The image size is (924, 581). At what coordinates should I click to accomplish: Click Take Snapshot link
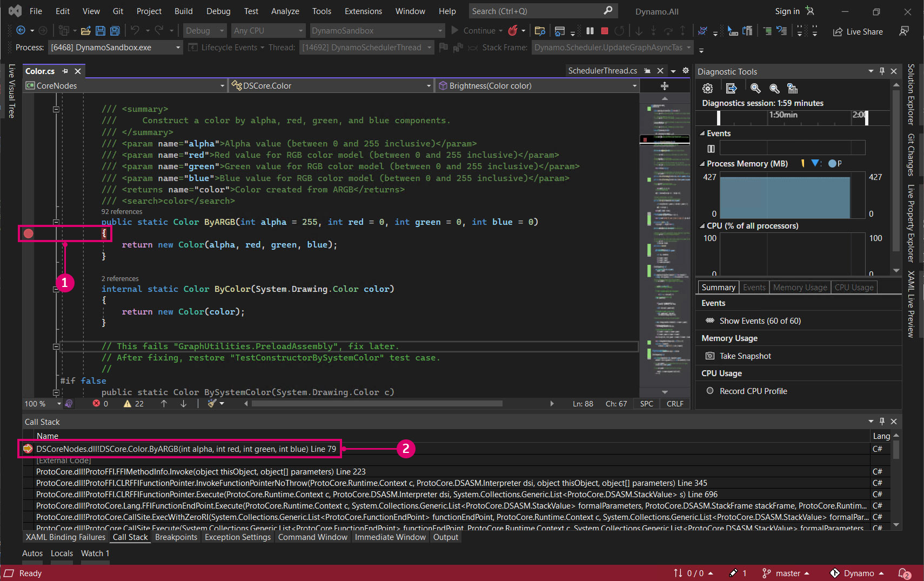point(745,356)
